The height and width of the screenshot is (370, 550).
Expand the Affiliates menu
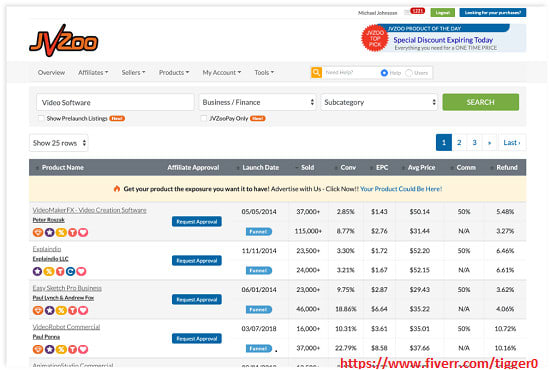(x=93, y=73)
